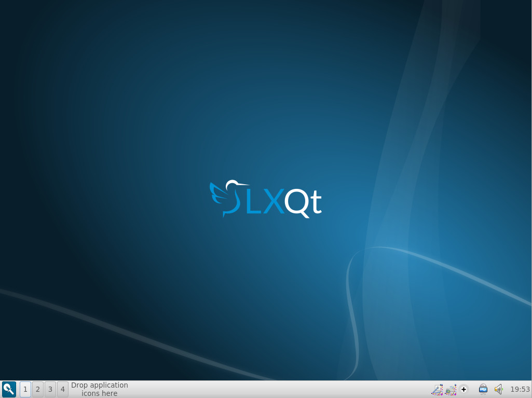Open the volume speaker control
This screenshot has height=398, width=532.
point(498,389)
